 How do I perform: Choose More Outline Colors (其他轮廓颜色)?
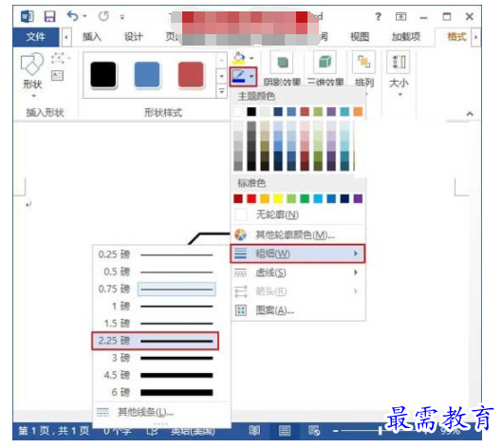tap(298, 235)
